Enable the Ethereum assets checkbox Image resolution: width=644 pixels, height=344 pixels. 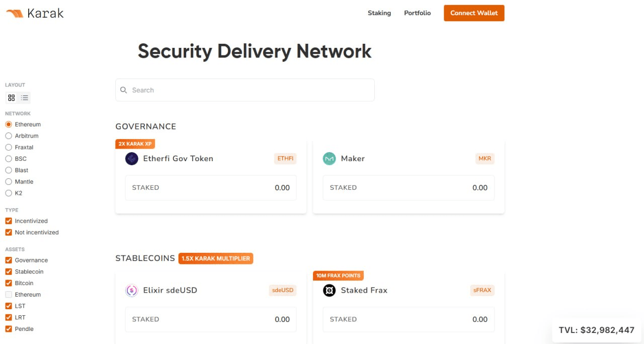(x=9, y=295)
